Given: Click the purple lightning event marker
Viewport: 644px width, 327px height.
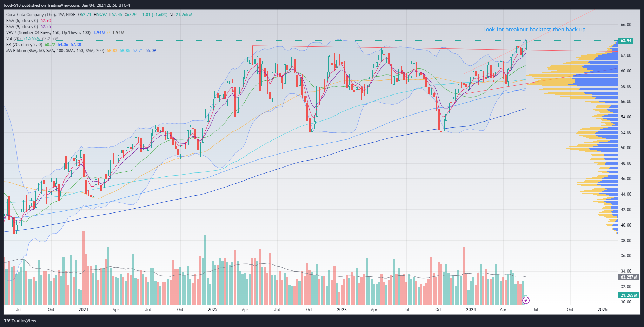Looking at the screenshot, I should (x=526, y=300).
